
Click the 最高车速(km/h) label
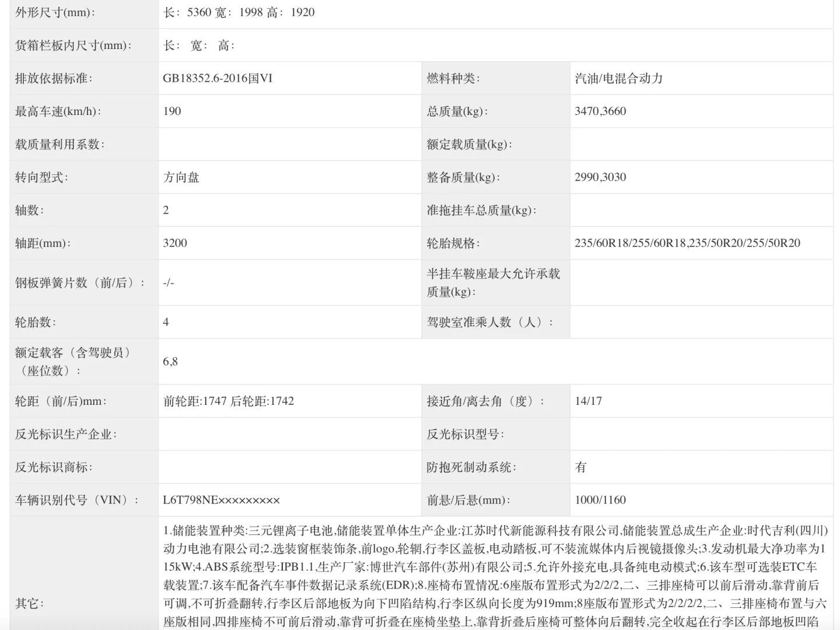(58, 111)
